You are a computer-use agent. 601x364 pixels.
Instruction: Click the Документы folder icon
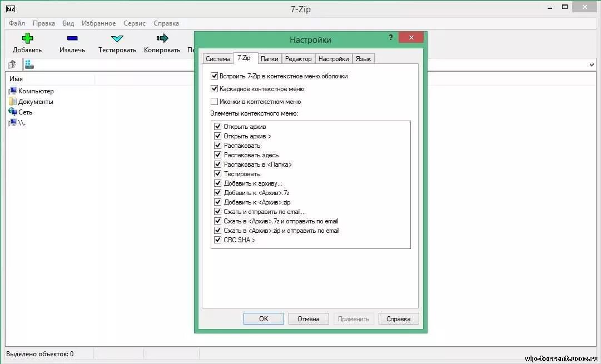pos(13,102)
